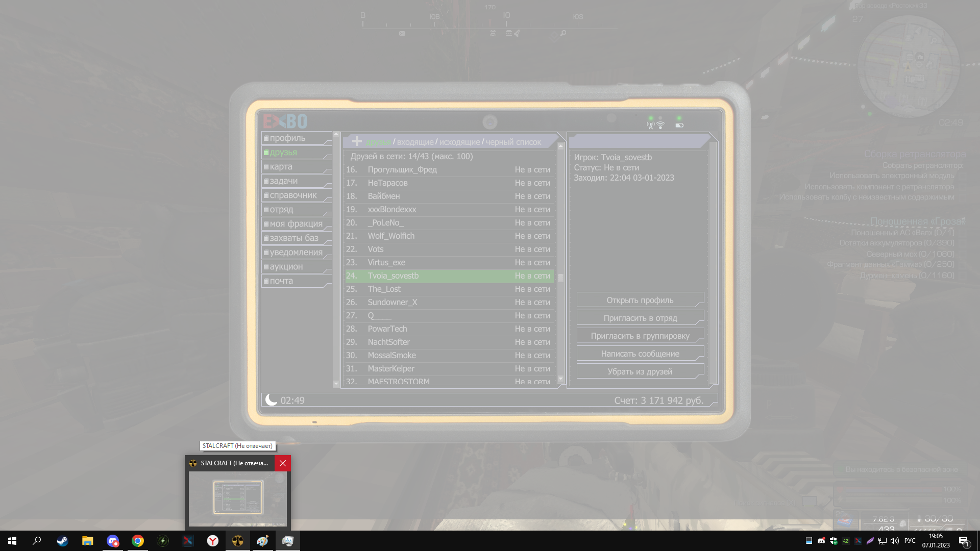Open the volume control in tray
Image resolution: width=980 pixels, height=551 pixels.
pos(895,541)
